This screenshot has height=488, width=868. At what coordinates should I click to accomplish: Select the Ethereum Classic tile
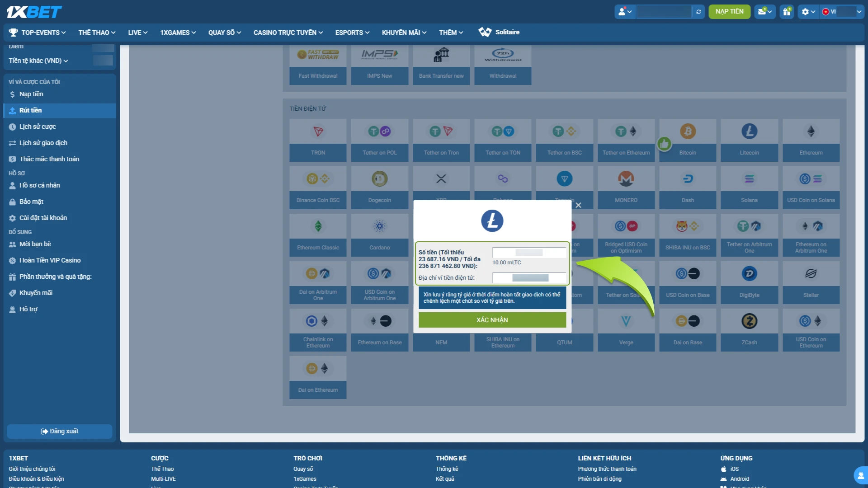[x=318, y=235]
